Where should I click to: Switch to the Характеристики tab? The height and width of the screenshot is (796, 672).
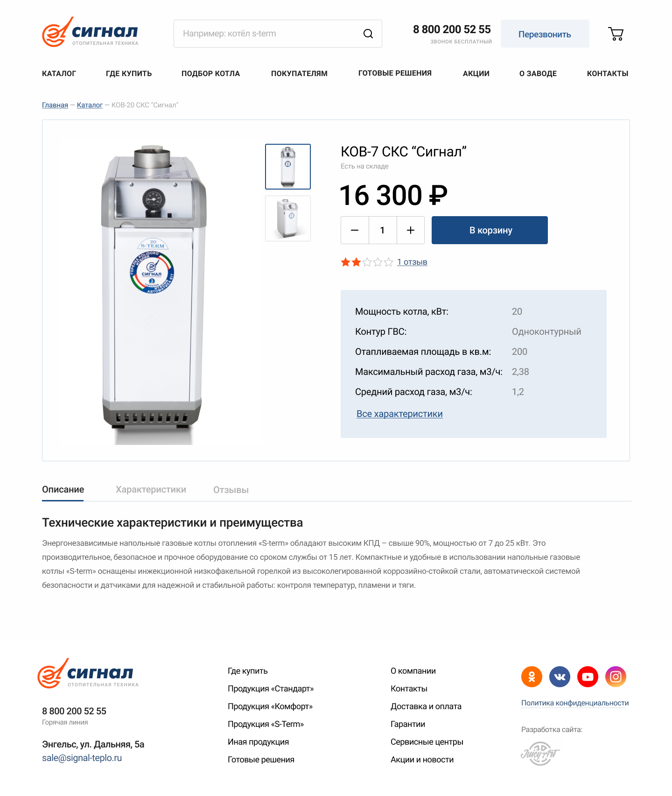[151, 490]
